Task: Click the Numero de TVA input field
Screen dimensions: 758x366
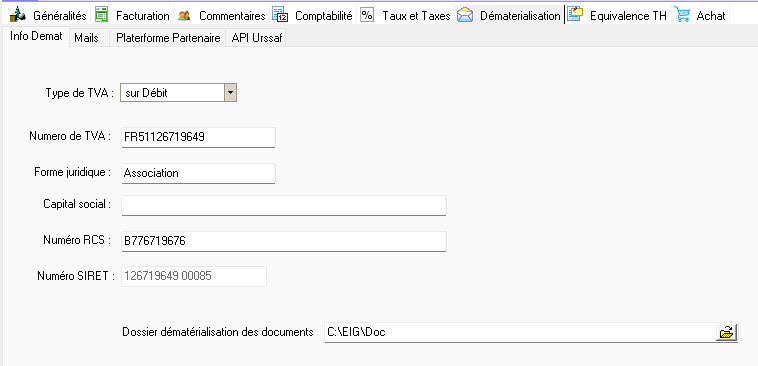Action: (198, 137)
